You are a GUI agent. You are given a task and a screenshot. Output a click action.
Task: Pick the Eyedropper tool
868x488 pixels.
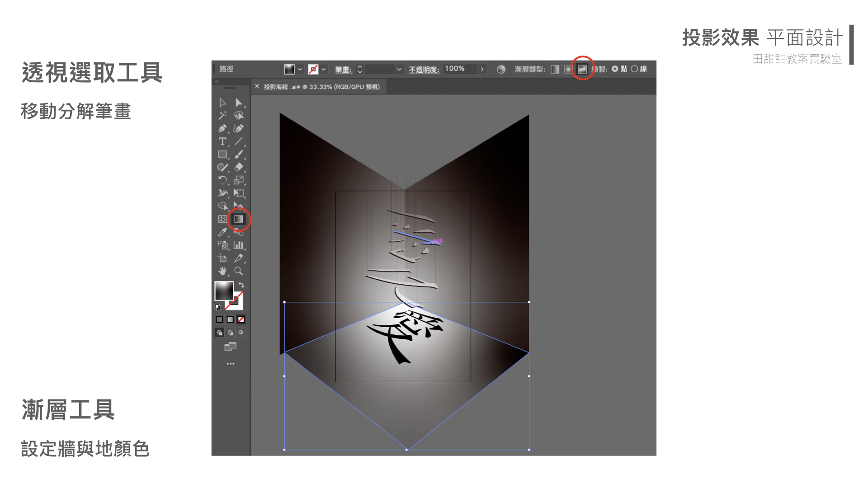[x=222, y=232]
